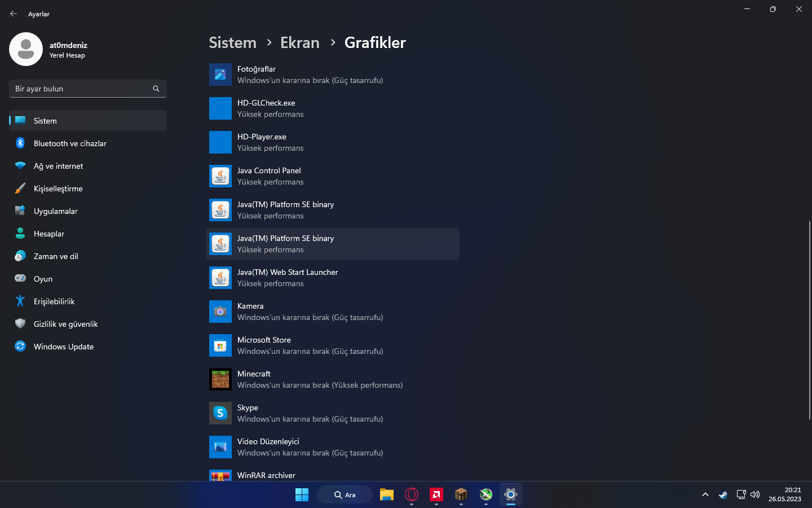The image size is (812, 508).
Task: Click the Kamera app icon
Action: tap(220, 312)
